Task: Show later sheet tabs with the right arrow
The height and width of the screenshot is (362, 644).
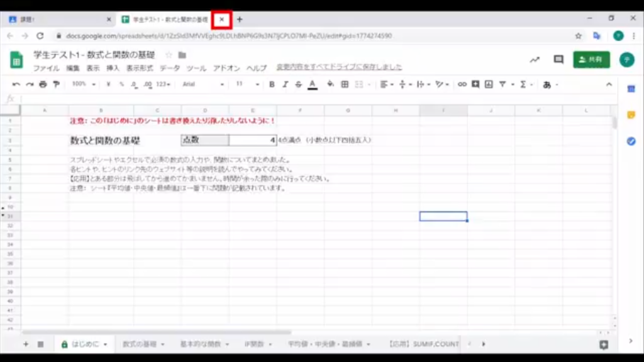Action: pos(484,344)
